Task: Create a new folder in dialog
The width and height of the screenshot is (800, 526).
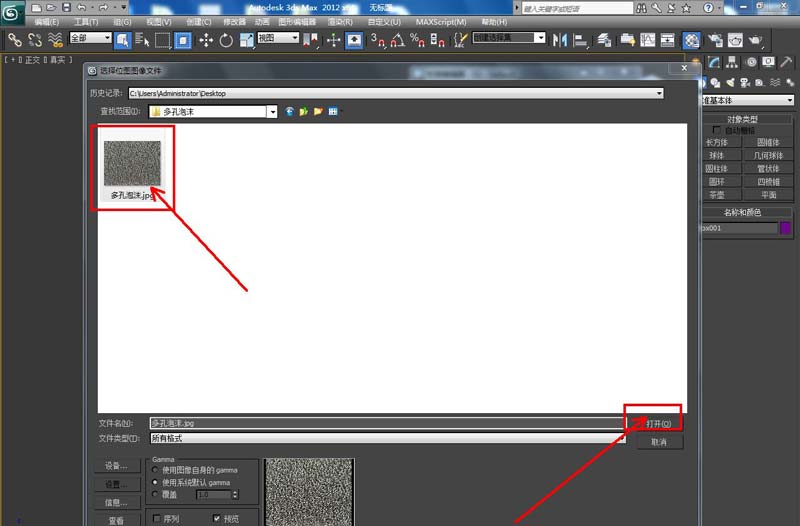Action: tap(318, 112)
